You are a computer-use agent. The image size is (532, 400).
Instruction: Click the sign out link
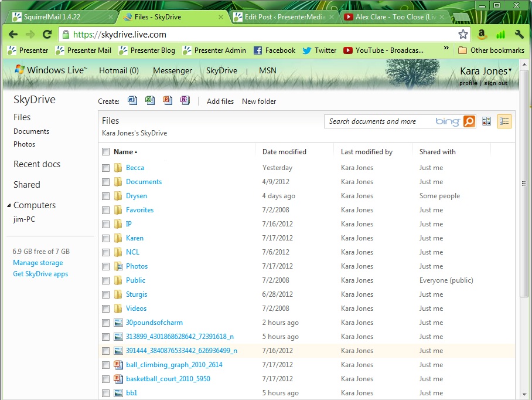496,83
